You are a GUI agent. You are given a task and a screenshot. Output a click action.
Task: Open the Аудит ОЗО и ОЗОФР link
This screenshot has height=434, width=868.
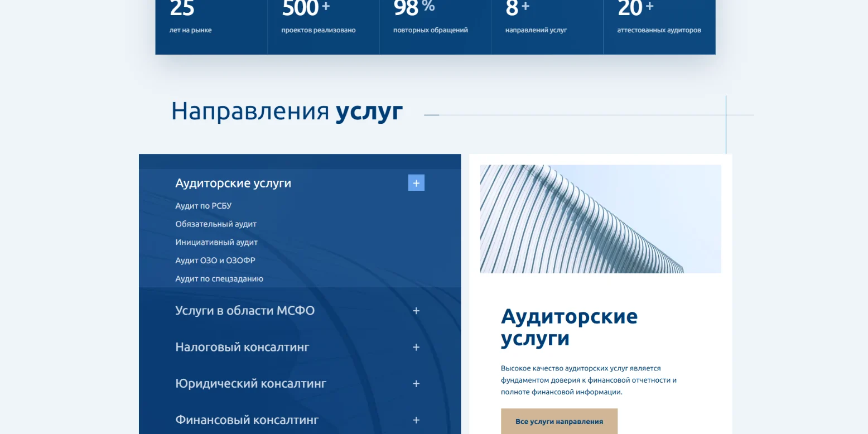click(215, 261)
